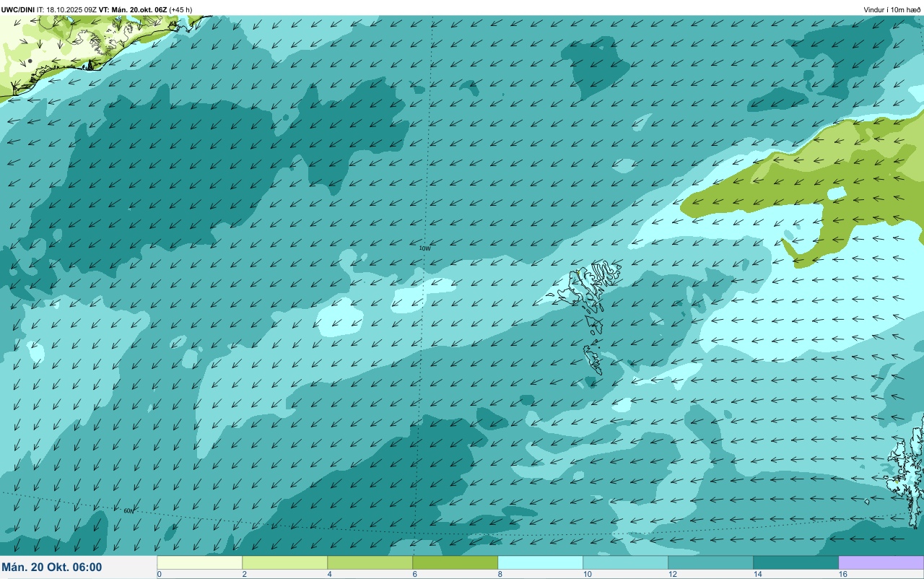This screenshot has width=924, height=579.
Task: Click the 'Vindur í 10m hæð' title text
Action: [892, 9]
